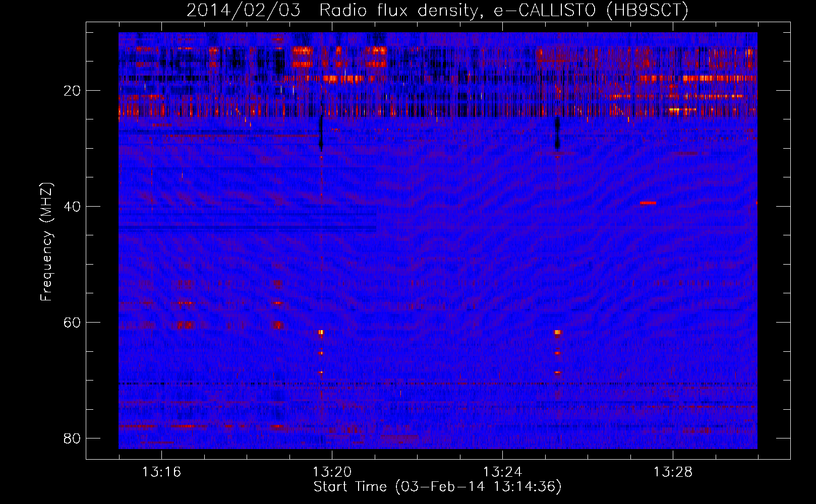Image resolution: width=816 pixels, height=504 pixels.
Task: Click the 13:20 time tick label
Action: click(x=332, y=472)
